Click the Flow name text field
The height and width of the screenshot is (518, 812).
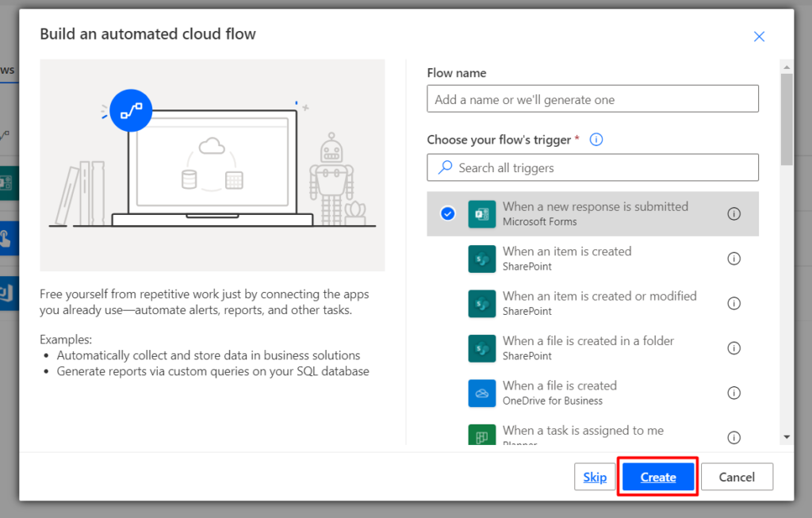[x=592, y=99]
